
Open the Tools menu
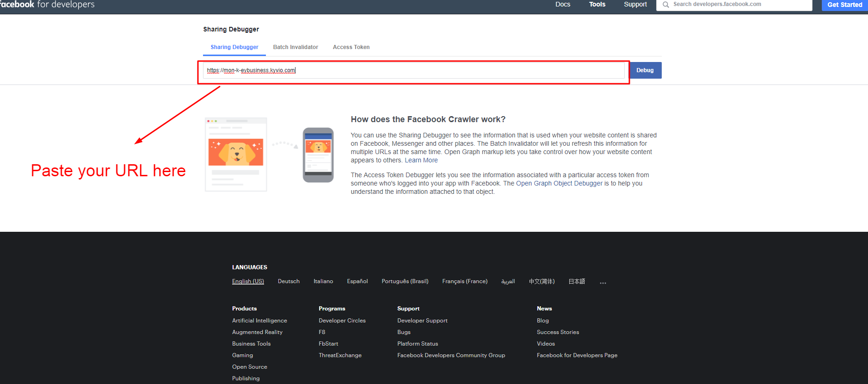(597, 5)
